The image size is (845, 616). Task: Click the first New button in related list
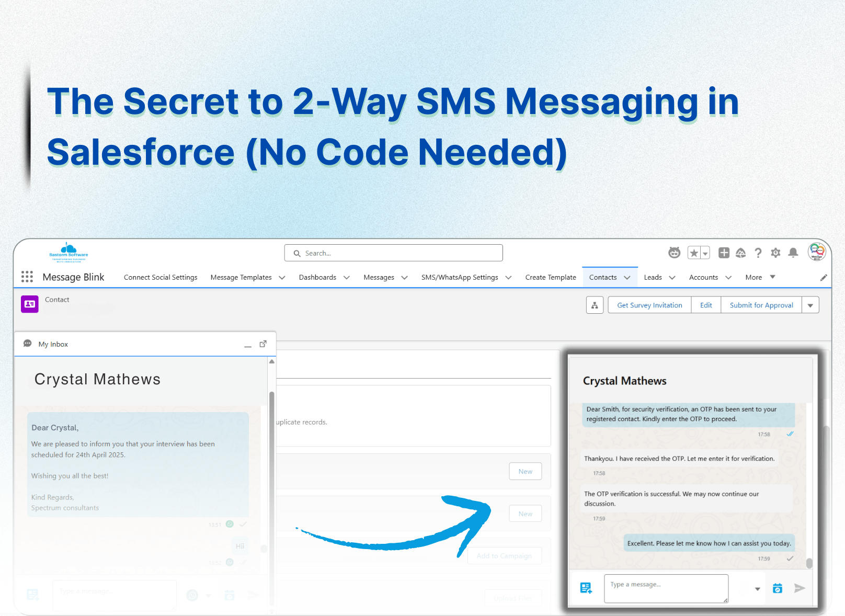526,471
